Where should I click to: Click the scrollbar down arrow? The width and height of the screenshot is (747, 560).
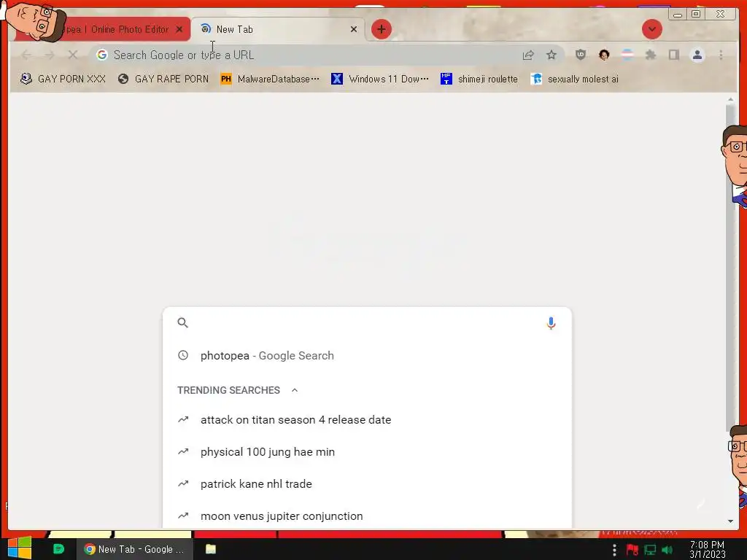(x=730, y=521)
